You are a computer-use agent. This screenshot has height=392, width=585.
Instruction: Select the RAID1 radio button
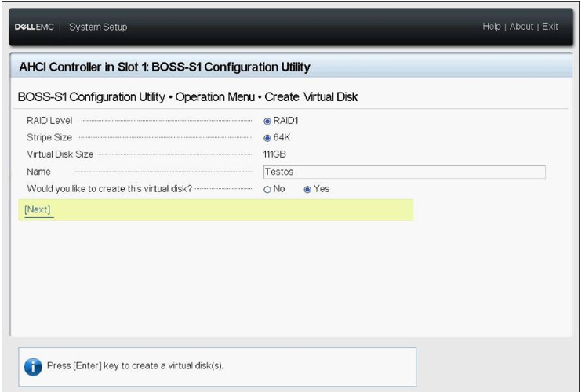pyautogui.click(x=267, y=122)
